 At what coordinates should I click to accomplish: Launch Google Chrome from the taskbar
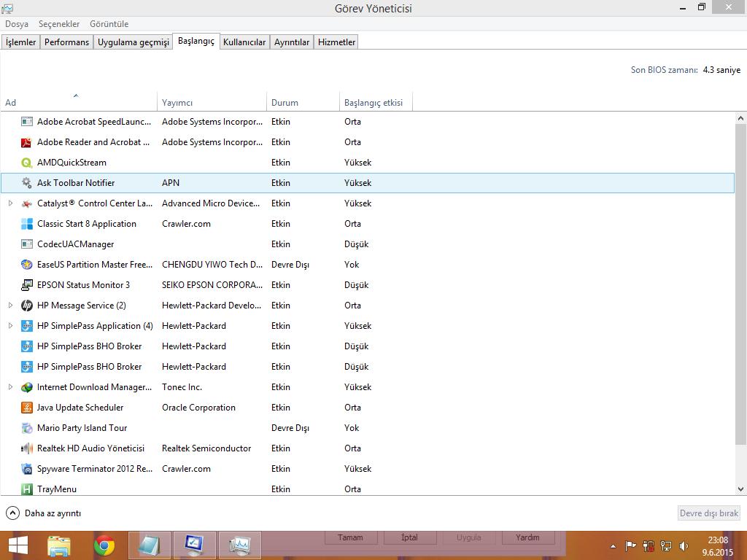[x=104, y=545]
